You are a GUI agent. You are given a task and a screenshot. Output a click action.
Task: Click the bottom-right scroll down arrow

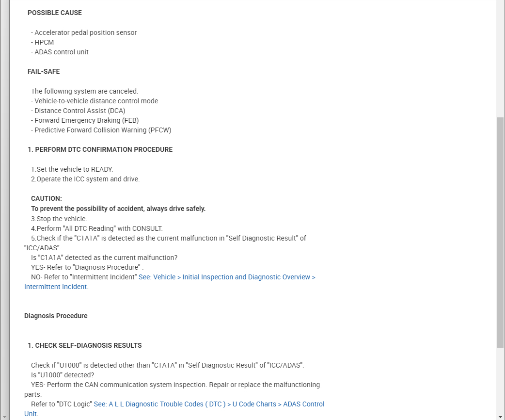click(500, 416)
